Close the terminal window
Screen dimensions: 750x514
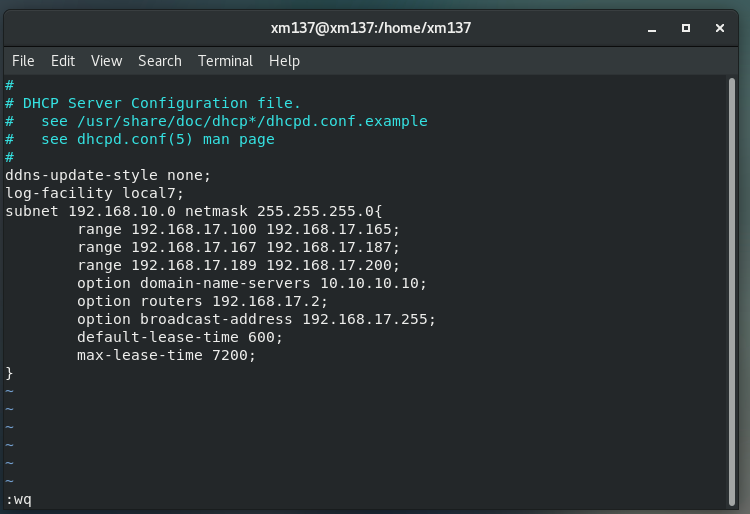[719, 28]
